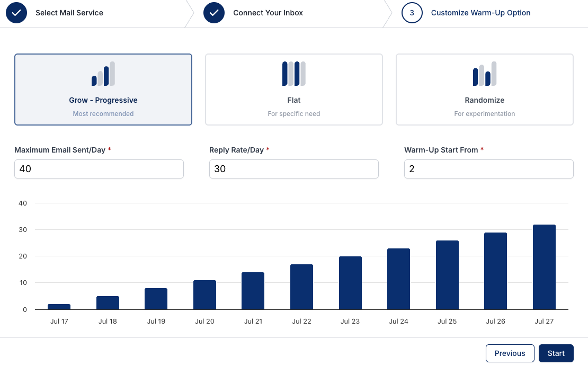Click the Jul 26 chart bar
588x366 pixels.
tap(496, 271)
